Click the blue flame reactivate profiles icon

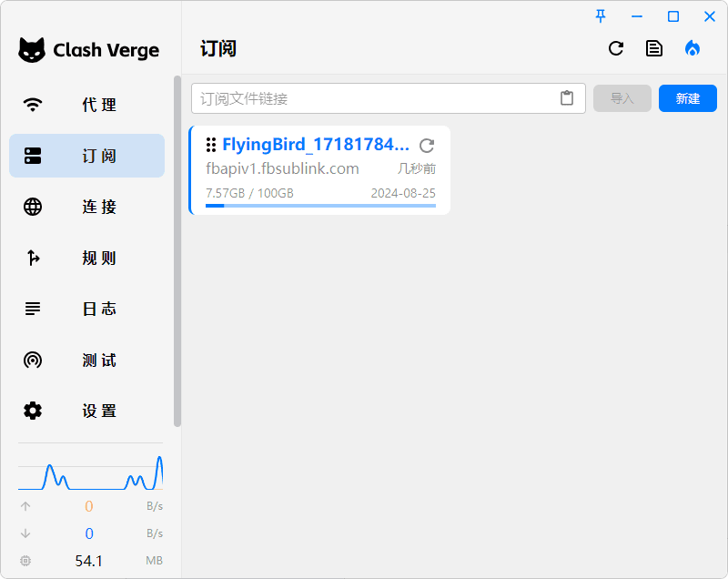[693, 48]
